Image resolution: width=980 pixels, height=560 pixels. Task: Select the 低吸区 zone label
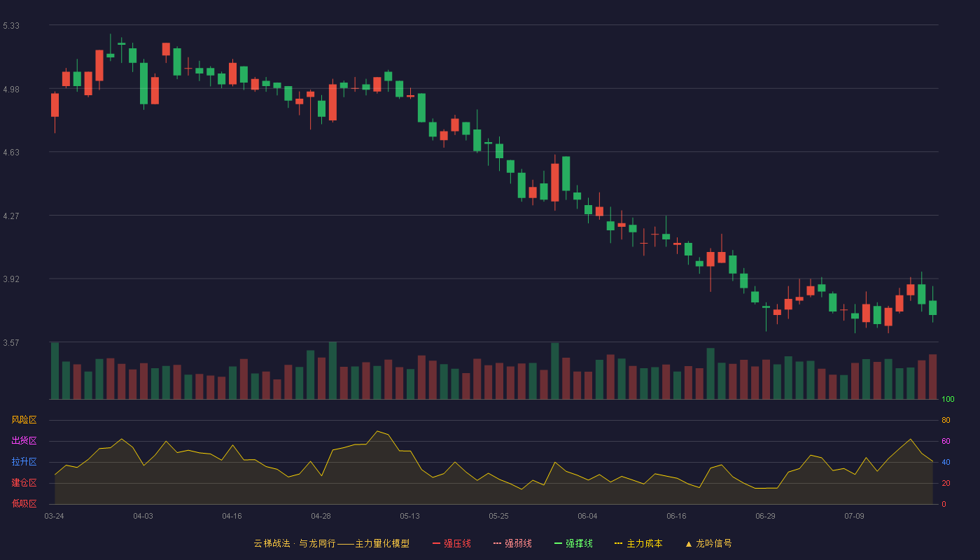(x=24, y=504)
